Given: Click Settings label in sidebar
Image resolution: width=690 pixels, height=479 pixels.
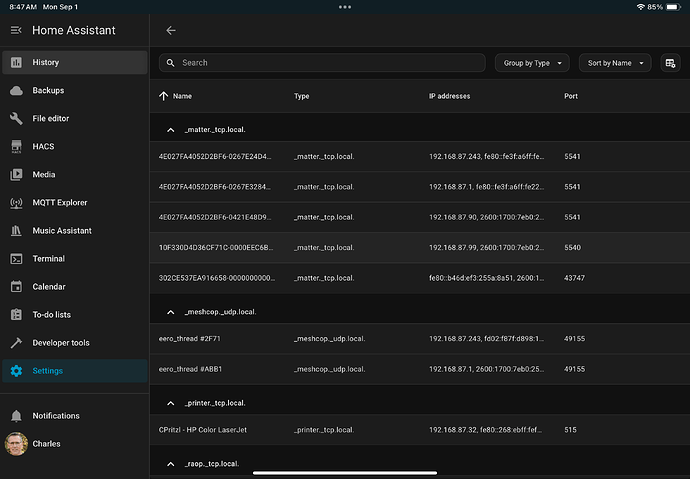Looking at the screenshot, I should point(48,371).
